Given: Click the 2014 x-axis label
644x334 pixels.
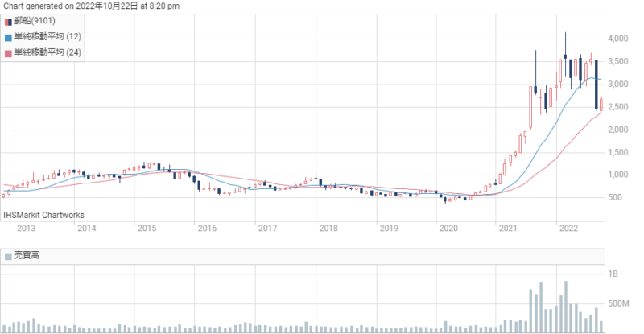Looking at the screenshot, I should point(87,229).
